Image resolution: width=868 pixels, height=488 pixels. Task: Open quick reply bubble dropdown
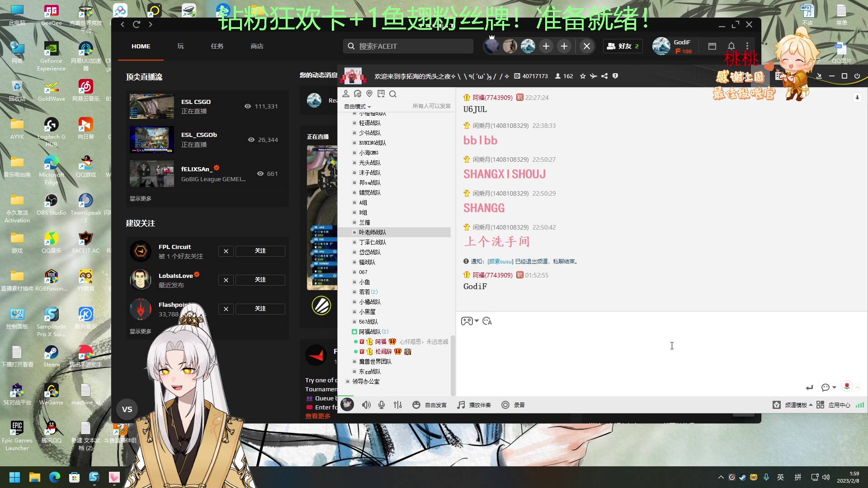pyautogui.click(x=828, y=387)
